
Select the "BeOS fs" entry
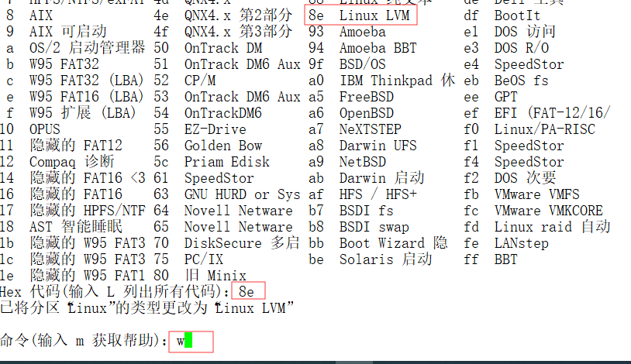point(521,81)
